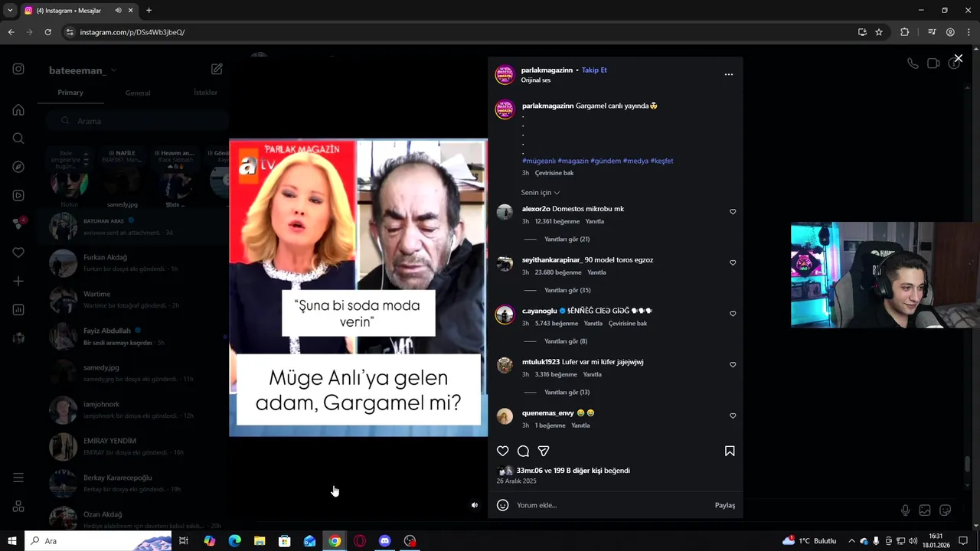Like alexor2o's comment
The height and width of the screenshot is (551, 980).
point(733,212)
